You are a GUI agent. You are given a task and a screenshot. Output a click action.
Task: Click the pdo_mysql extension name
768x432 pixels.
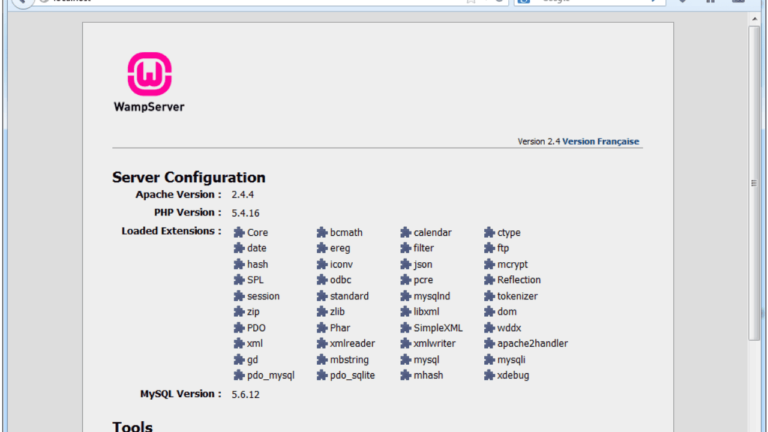click(271, 376)
